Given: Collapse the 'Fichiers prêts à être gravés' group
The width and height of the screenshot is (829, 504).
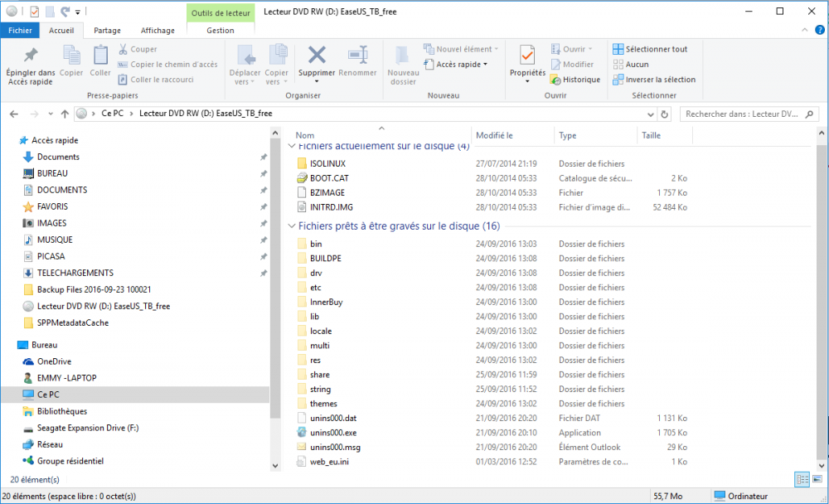Looking at the screenshot, I should (x=291, y=226).
